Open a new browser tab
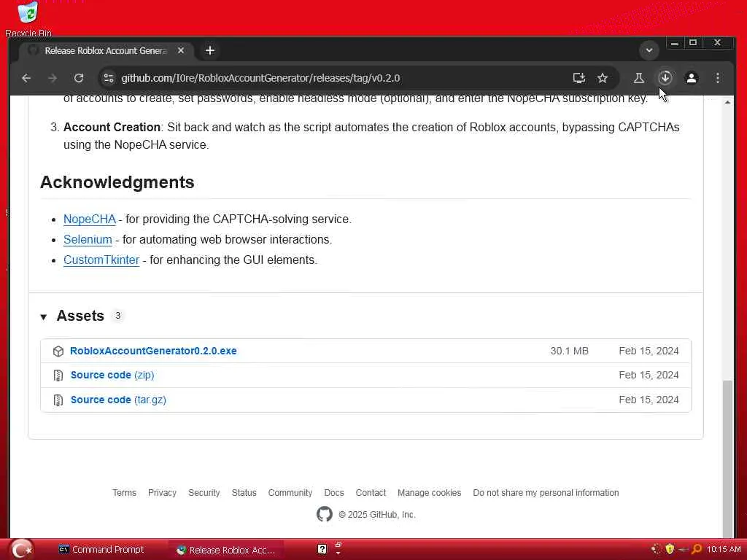 pos(210,50)
